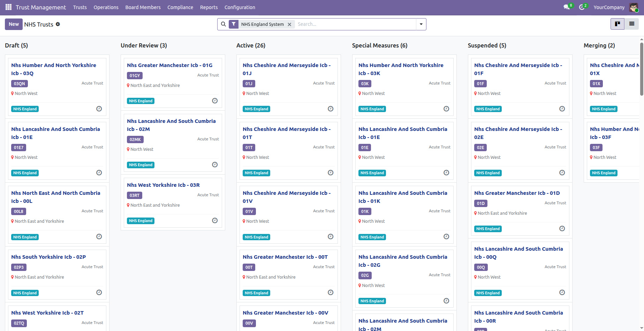This screenshot has height=331, width=644.
Task: Click activity clock on West Yorkshire 03R card
Action: point(215,221)
